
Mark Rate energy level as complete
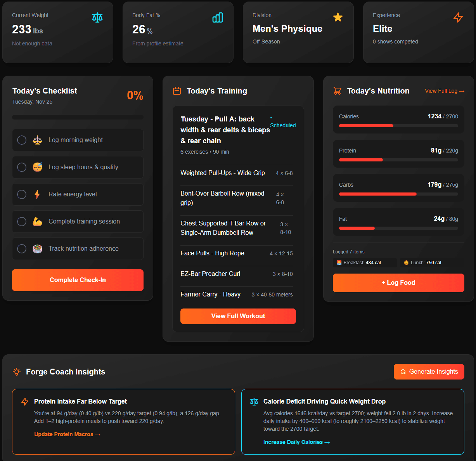21,194
